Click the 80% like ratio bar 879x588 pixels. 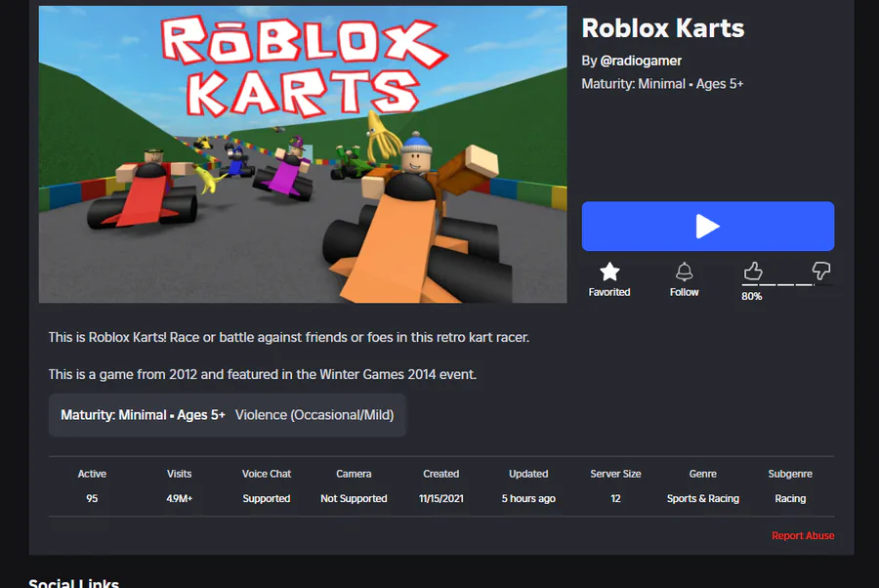tap(786, 285)
